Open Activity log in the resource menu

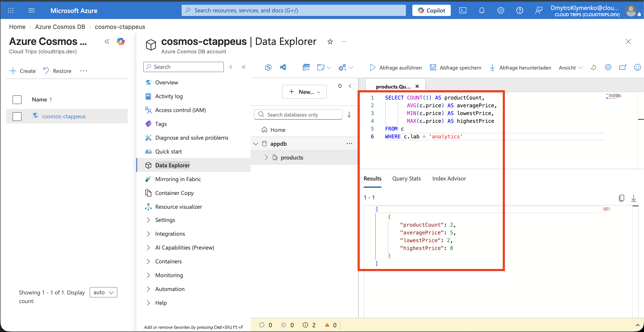pos(169,96)
